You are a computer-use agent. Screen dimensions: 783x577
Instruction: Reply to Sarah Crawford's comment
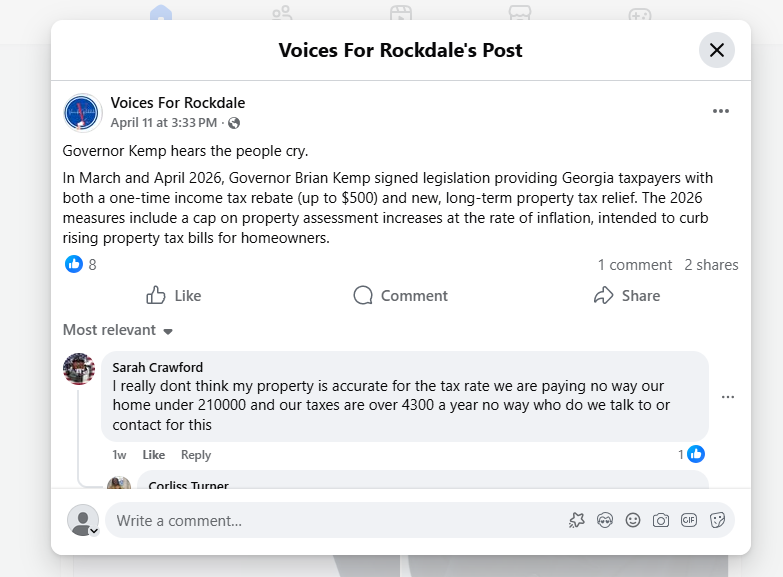[196, 455]
